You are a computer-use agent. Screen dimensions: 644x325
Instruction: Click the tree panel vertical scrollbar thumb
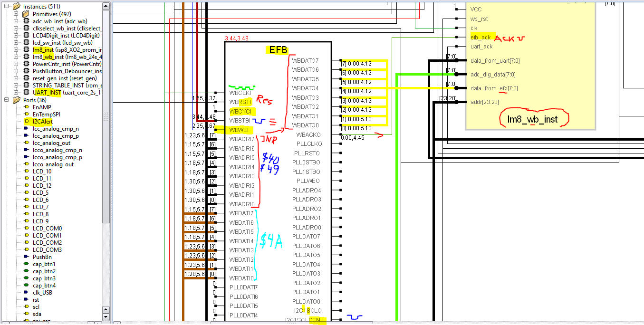click(x=106, y=116)
